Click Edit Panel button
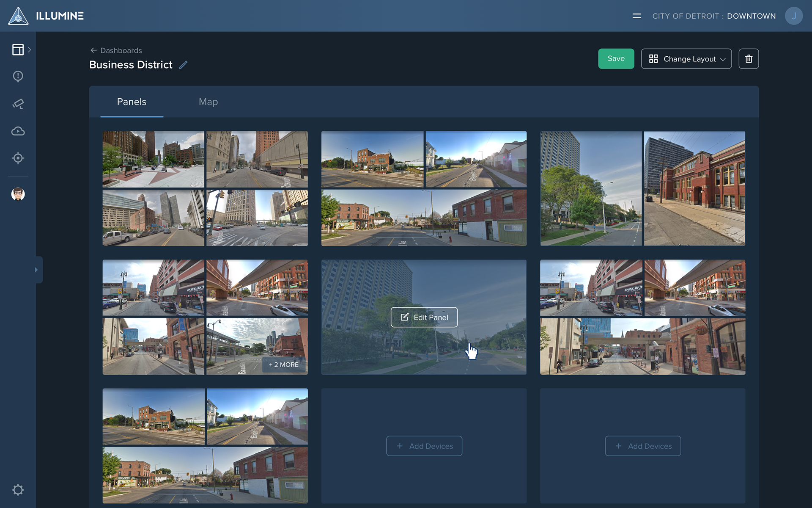Image resolution: width=812 pixels, height=508 pixels. tap(424, 317)
